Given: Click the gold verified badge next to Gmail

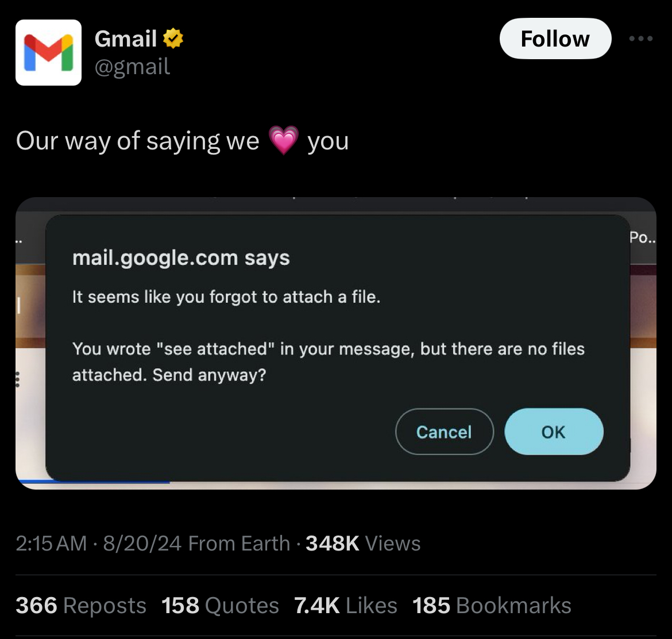Looking at the screenshot, I should click(x=173, y=39).
